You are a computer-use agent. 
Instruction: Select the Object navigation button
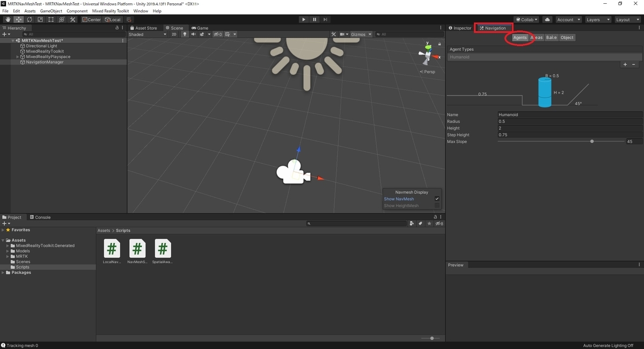(567, 38)
